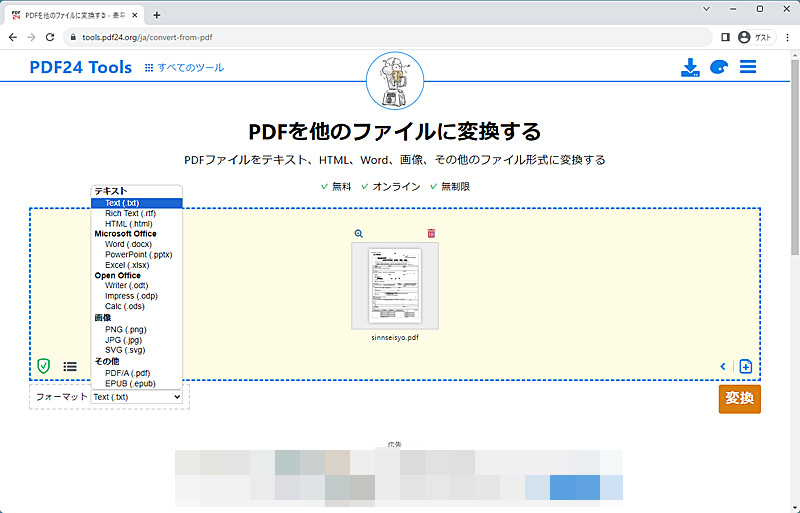Pick Excel (.xlsx) option

pos(127,265)
